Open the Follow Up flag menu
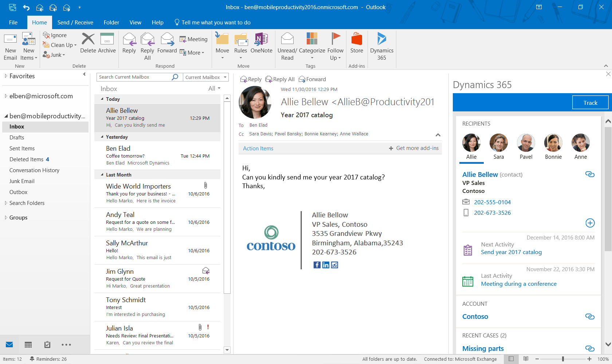 335,46
